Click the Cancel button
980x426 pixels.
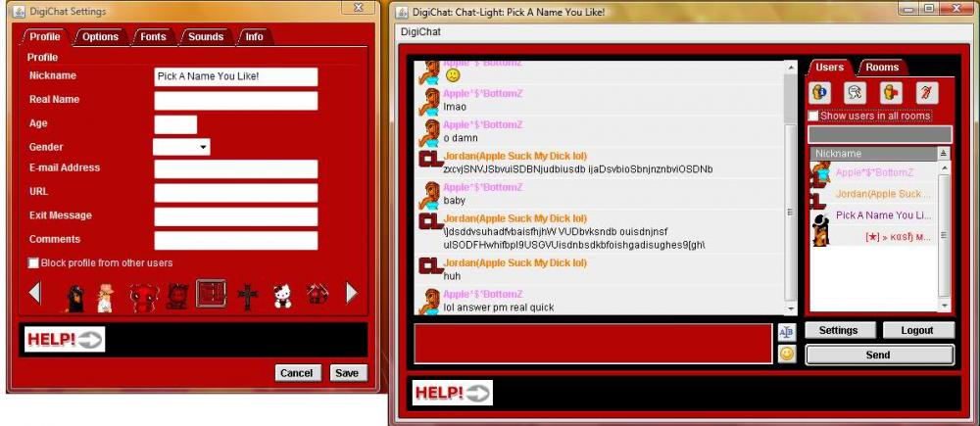point(296,373)
